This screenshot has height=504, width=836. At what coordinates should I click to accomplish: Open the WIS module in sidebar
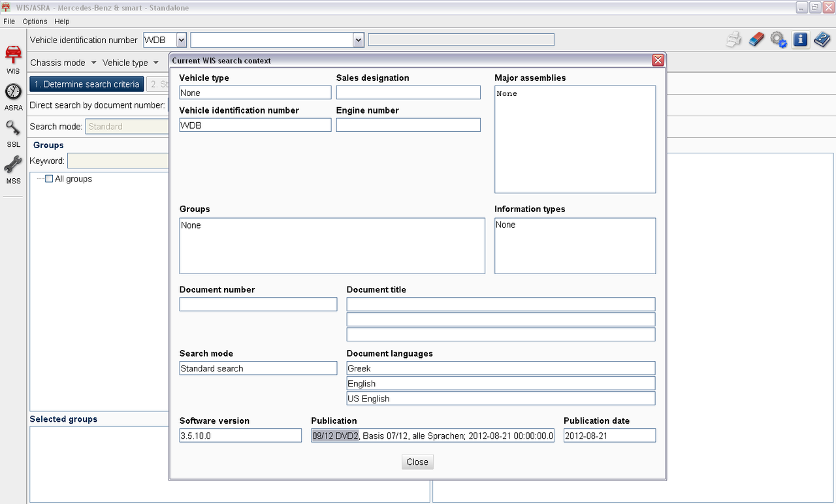point(13,60)
